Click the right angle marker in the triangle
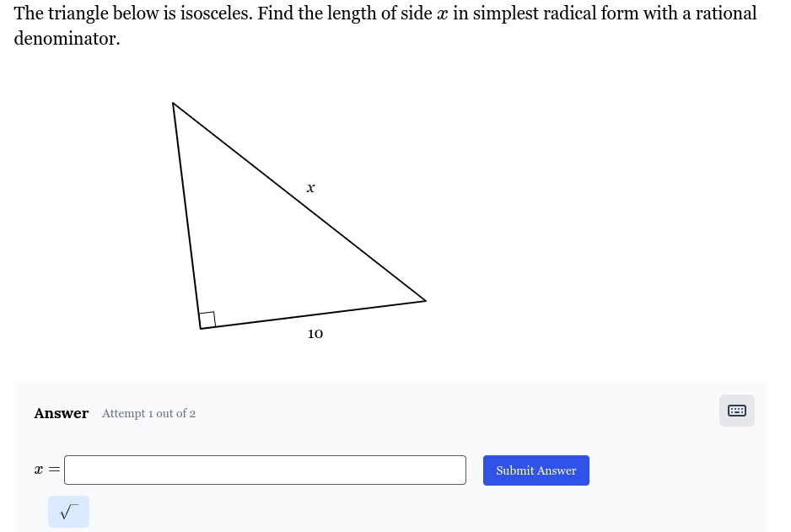The image size is (791, 532). click(x=207, y=320)
